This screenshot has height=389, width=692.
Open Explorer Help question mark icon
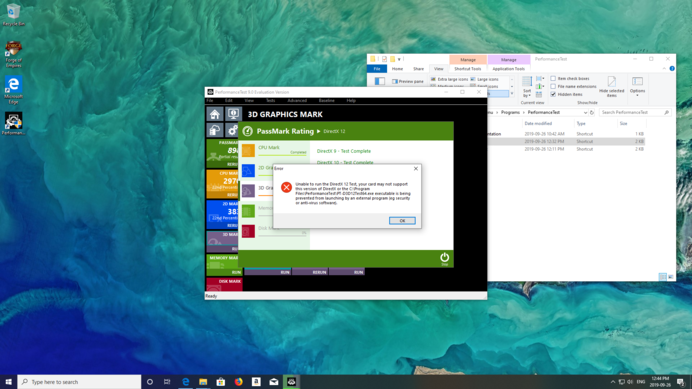point(672,68)
